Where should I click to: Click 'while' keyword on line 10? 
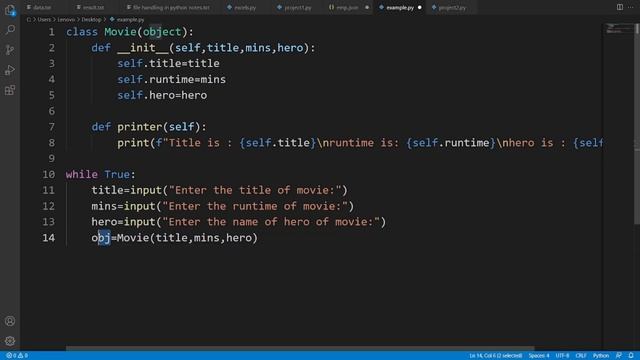[x=82, y=174]
